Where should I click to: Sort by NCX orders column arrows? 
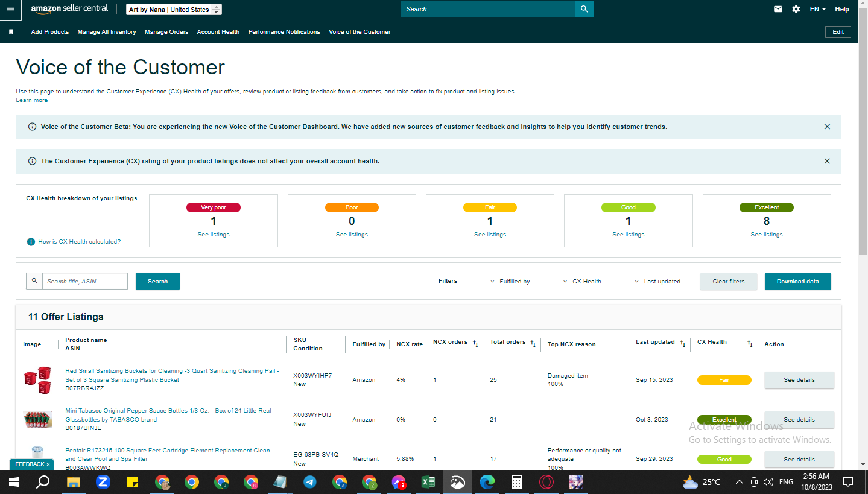[x=475, y=344]
